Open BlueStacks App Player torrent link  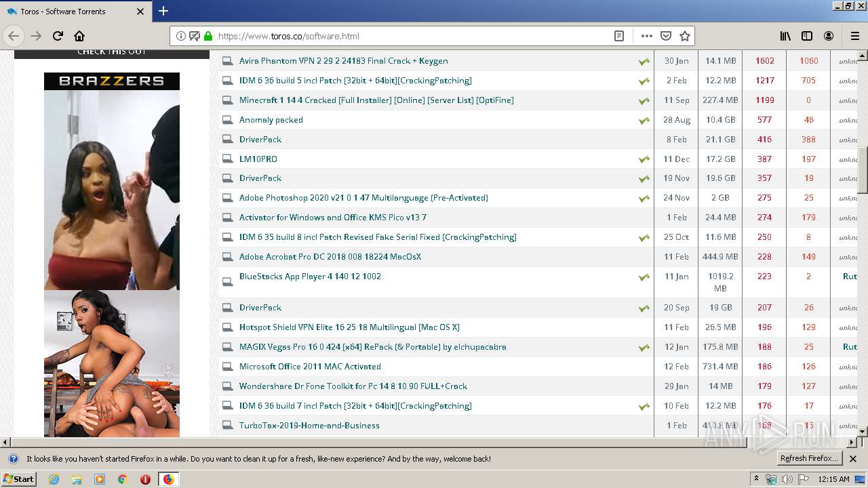coord(310,277)
